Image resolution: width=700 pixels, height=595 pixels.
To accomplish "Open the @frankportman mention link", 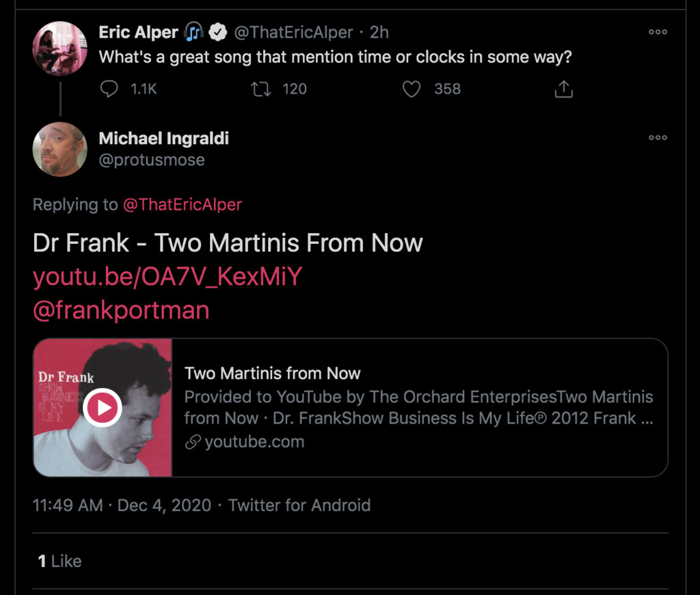I will click(121, 310).
